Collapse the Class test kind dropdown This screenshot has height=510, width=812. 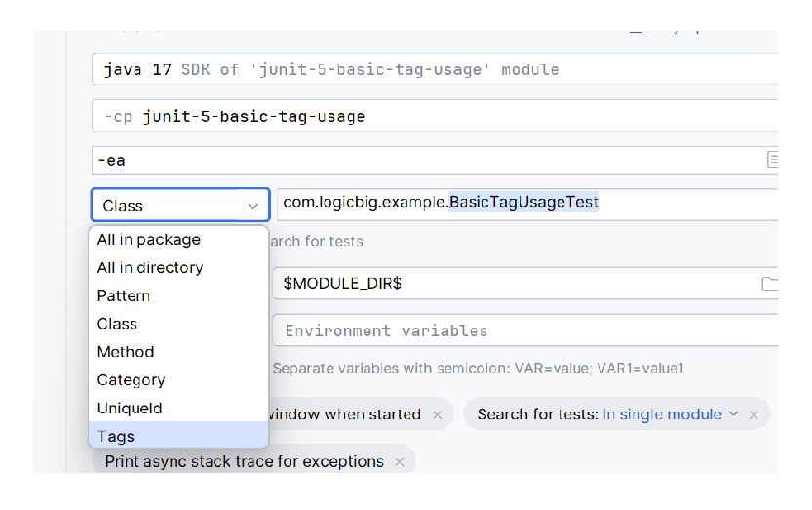pyautogui.click(x=252, y=206)
